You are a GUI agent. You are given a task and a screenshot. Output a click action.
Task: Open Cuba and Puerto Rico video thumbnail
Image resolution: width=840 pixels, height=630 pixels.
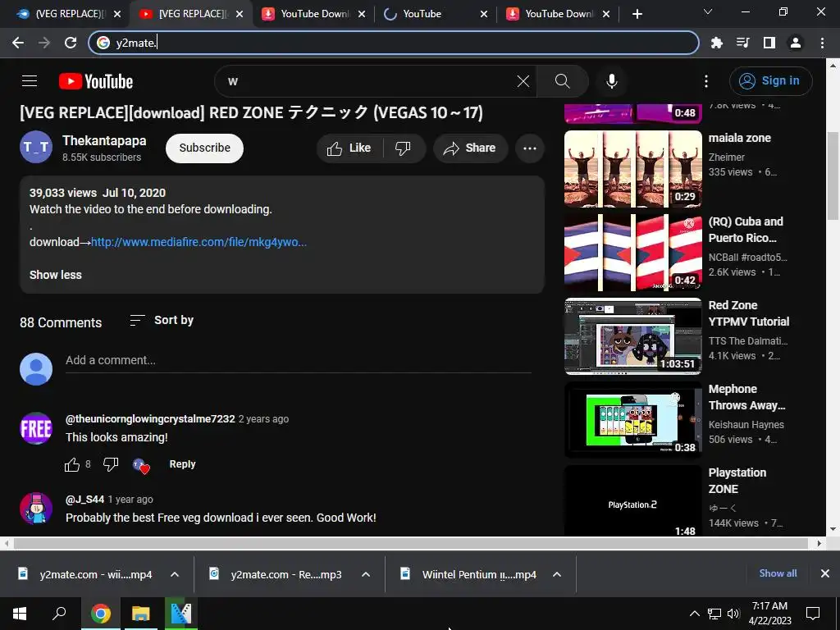pos(632,253)
